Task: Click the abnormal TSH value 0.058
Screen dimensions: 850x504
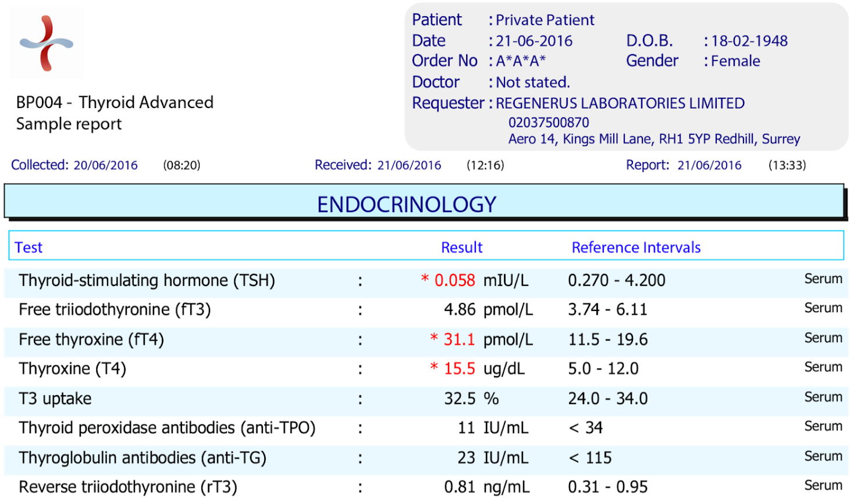Action: pos(454,281)
